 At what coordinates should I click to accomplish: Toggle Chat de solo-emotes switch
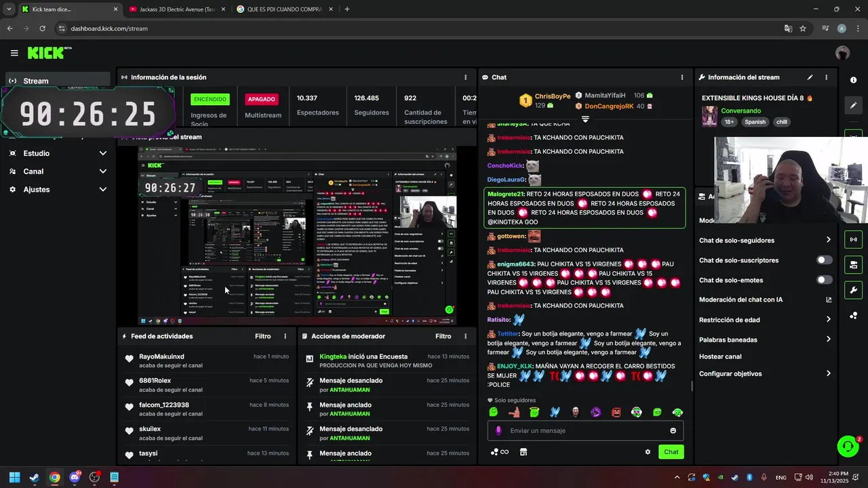tap(824, 280)
